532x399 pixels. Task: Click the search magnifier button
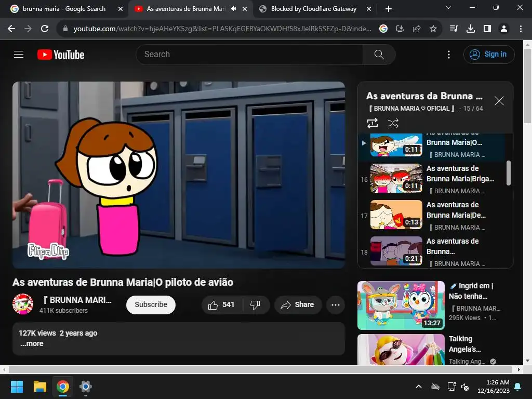pos(379,54)
